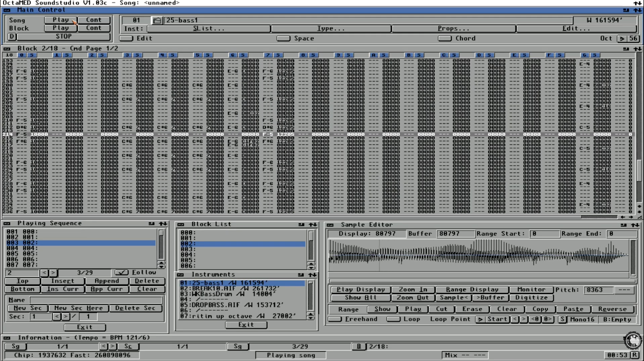This screenshot has width=644, height=361.
Task: Start song playback with Song Play
Action: point(60,20)
